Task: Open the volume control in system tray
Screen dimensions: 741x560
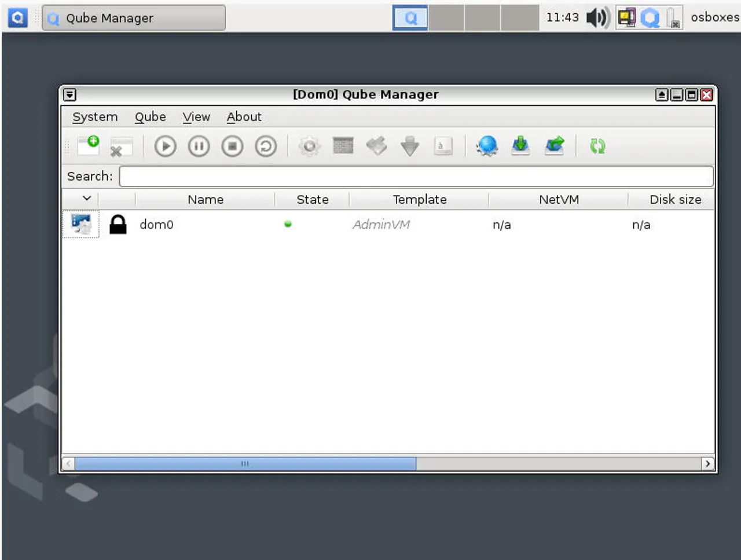Action: pos(597,18)
